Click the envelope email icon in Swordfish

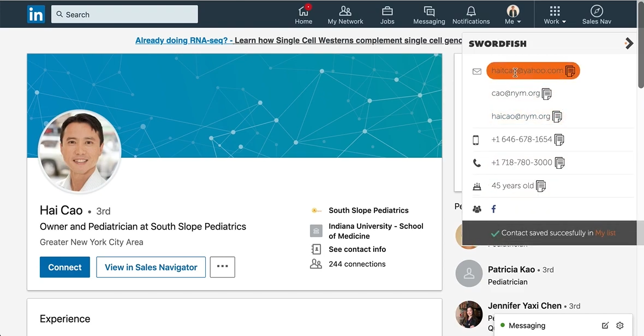(477, 72)
